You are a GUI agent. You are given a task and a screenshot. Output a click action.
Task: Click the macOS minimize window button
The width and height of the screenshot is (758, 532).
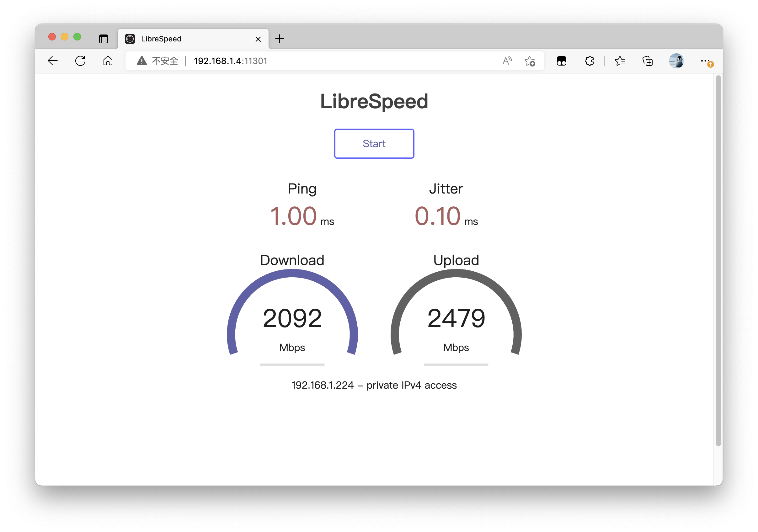click(65, 37)
